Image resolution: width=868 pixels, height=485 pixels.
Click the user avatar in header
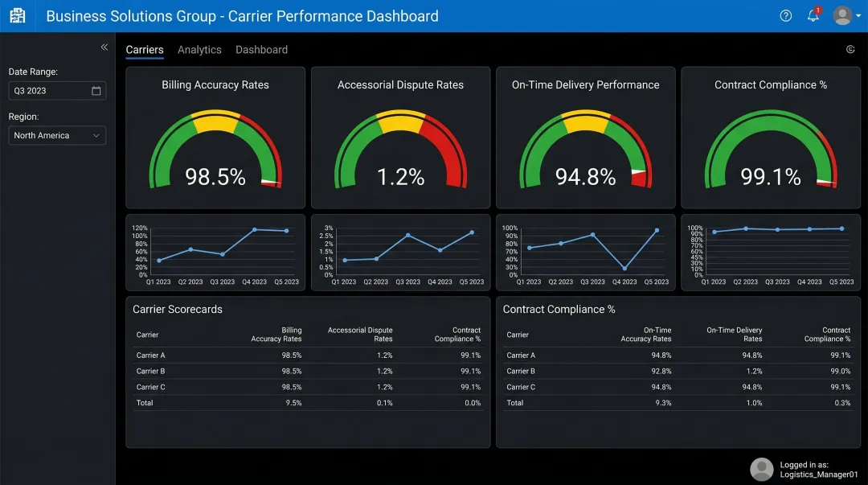[842, 15]
